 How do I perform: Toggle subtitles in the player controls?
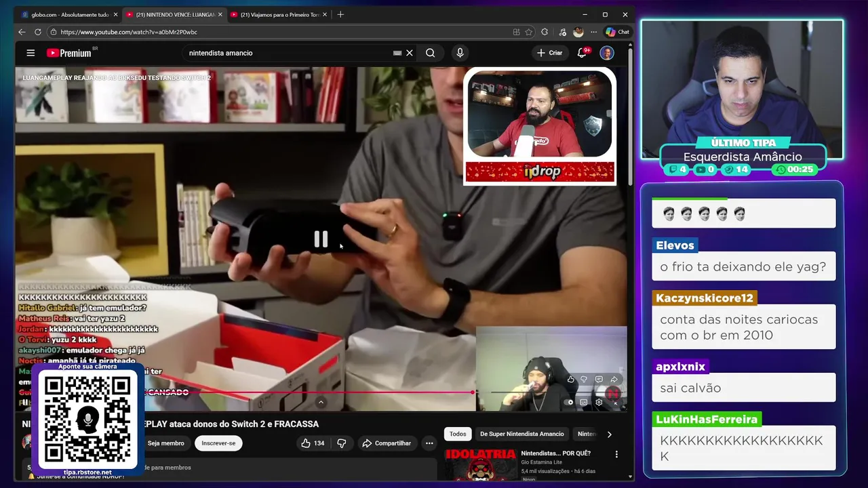pyautogui.click(x=584, y=402)
